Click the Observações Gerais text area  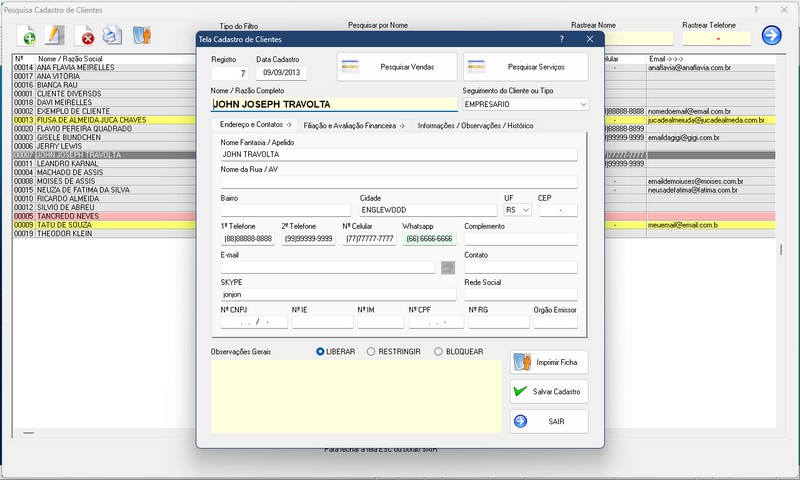click(356, 397)
